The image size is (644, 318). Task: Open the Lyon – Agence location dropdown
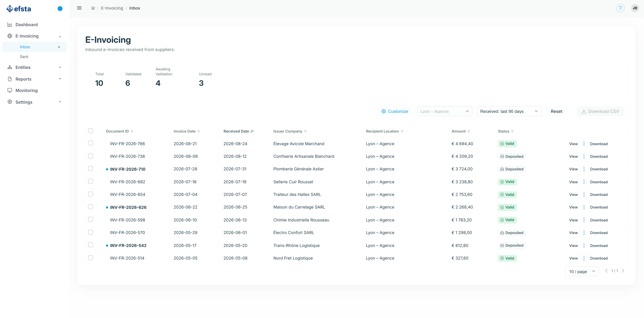[x=444, y=111]
